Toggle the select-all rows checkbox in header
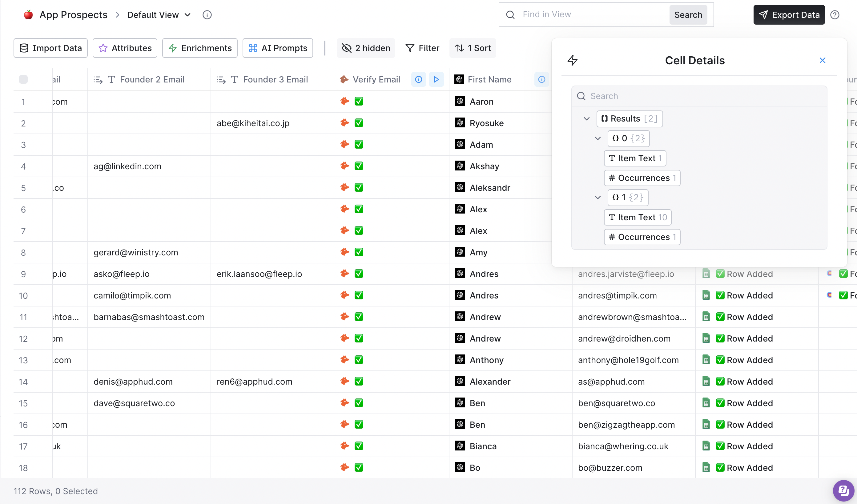The width and height of the screenshot is (857, 504). [23, 79]
